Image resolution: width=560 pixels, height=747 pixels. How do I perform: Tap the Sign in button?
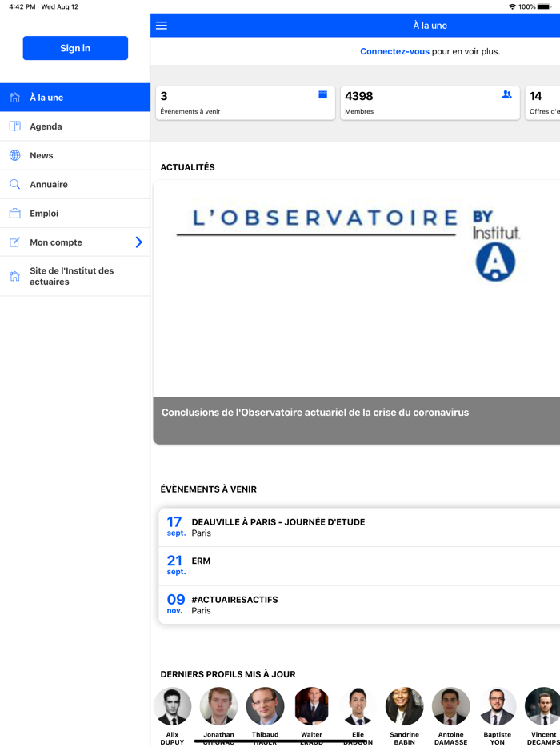point(75,48)
